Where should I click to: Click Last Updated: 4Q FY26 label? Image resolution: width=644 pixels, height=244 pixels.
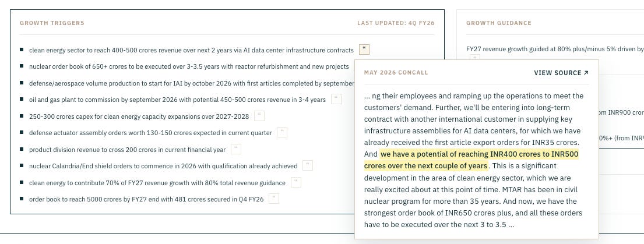pyautogui.click(x=396, y=23)
